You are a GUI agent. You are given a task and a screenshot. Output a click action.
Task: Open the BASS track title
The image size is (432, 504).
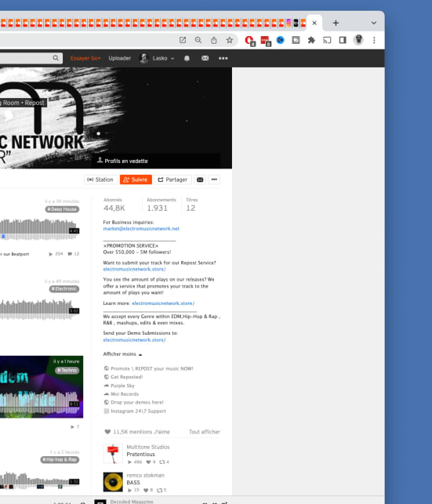point(133,483)
